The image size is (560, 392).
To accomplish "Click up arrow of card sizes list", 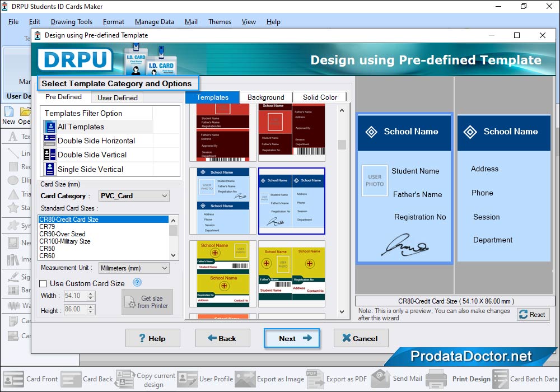I will coord(173,220).
